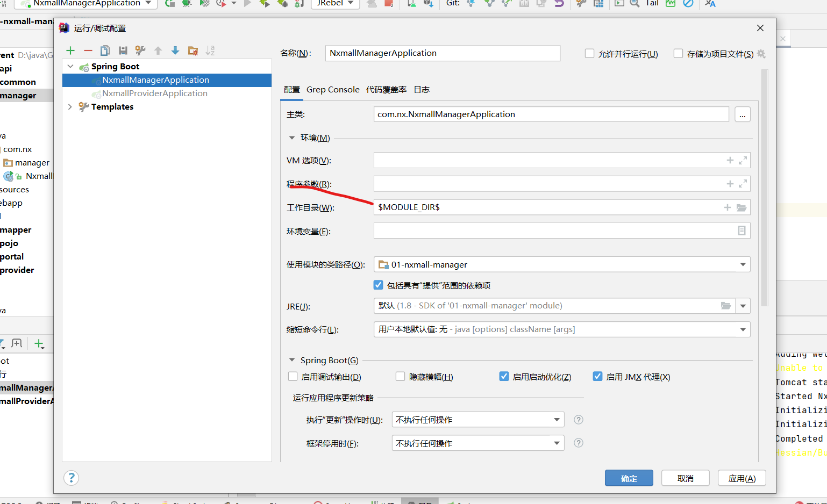
Task: Enable 启用调试输出 checkbox
Action: pyautogui.click(x=293, y=377)
